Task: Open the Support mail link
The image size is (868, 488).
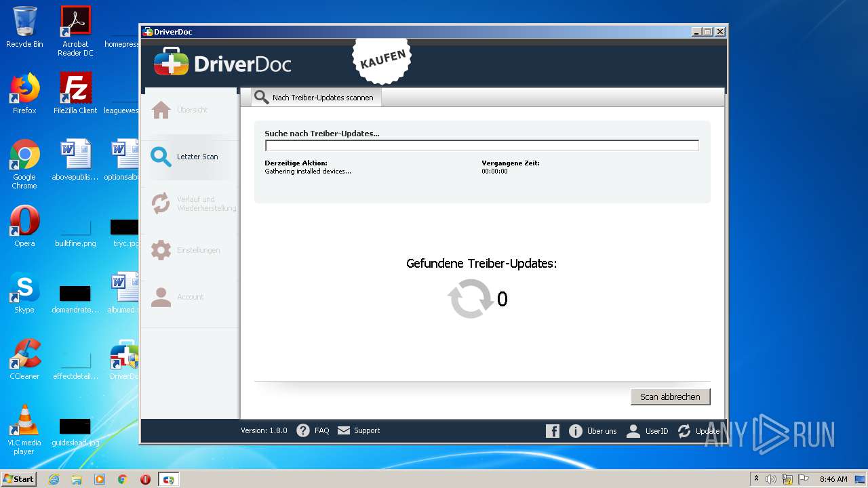Action: tap(359, 430)
